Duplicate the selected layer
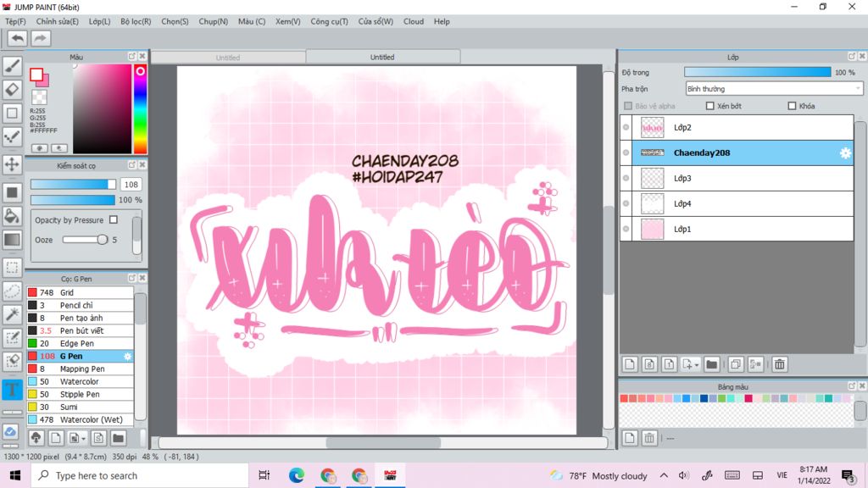The width and height of the screenshot is (868, 488). [736, 364]
